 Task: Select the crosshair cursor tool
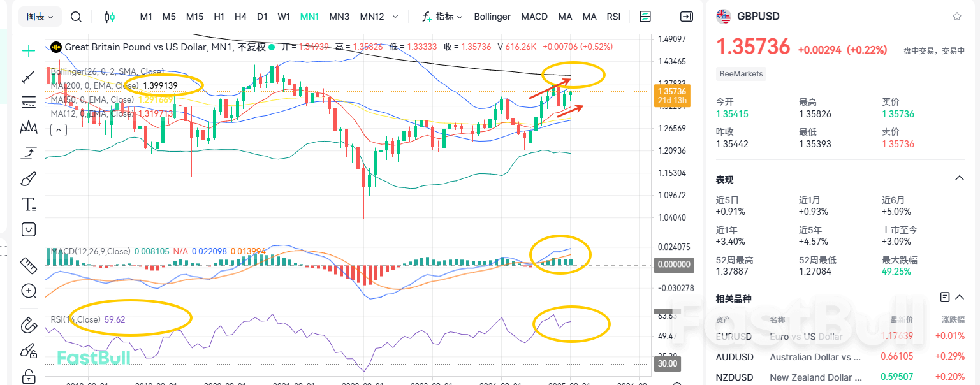pyautogui.click(x=28, y=48)
